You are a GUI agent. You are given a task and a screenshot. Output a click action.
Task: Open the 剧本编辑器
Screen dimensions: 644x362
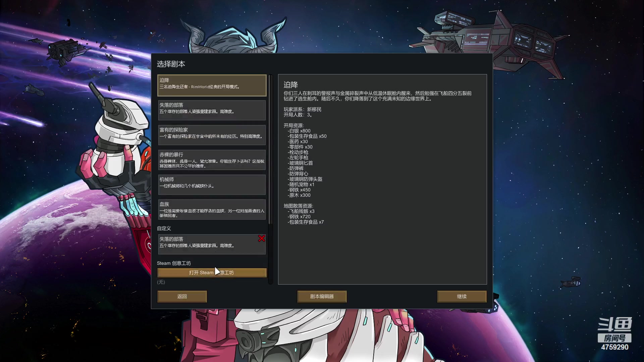point(322,296)
